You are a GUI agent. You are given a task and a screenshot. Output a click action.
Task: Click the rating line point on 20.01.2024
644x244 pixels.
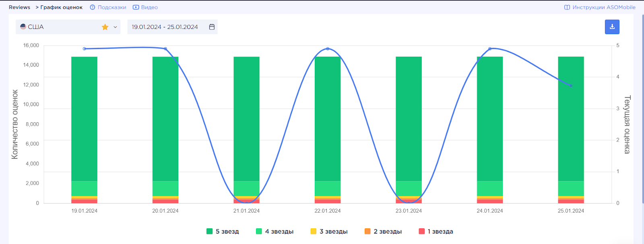tap(165, 49)
